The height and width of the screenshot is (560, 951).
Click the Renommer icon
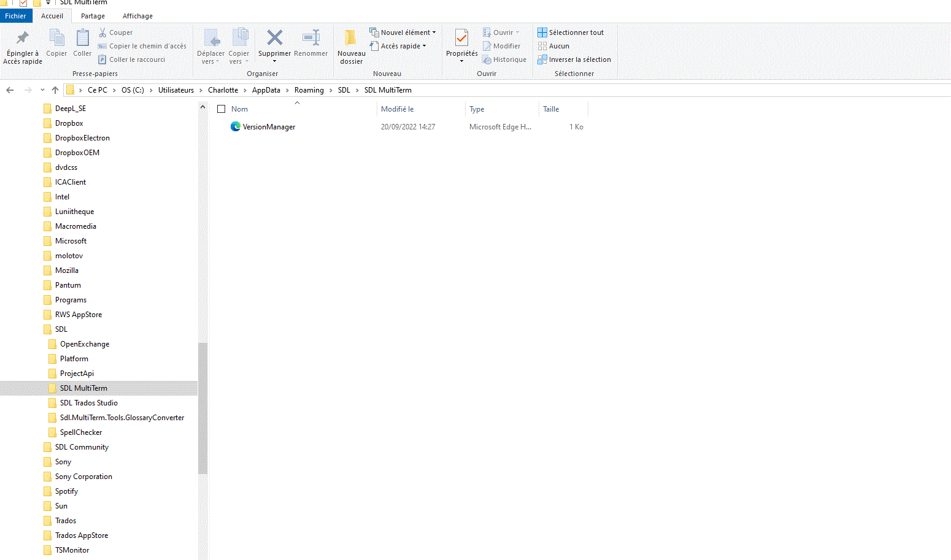pyautogui.click(x=310, y=43)
